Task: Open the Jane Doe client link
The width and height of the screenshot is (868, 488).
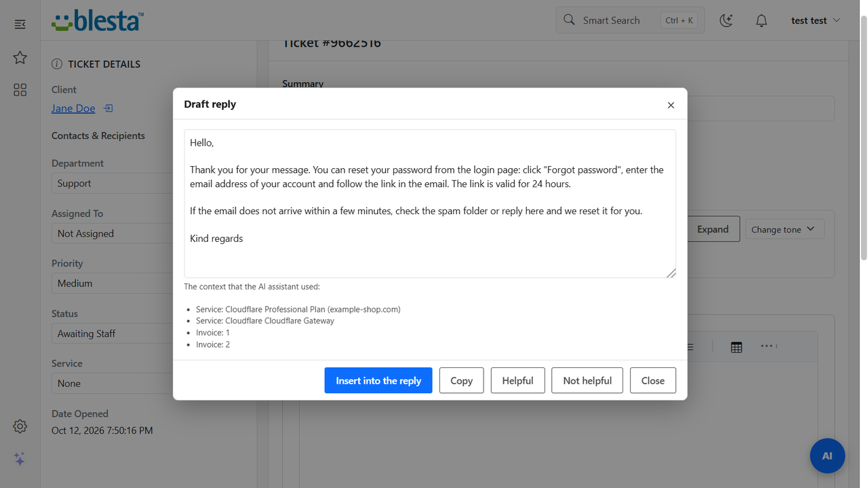Action: pos(73,108)
